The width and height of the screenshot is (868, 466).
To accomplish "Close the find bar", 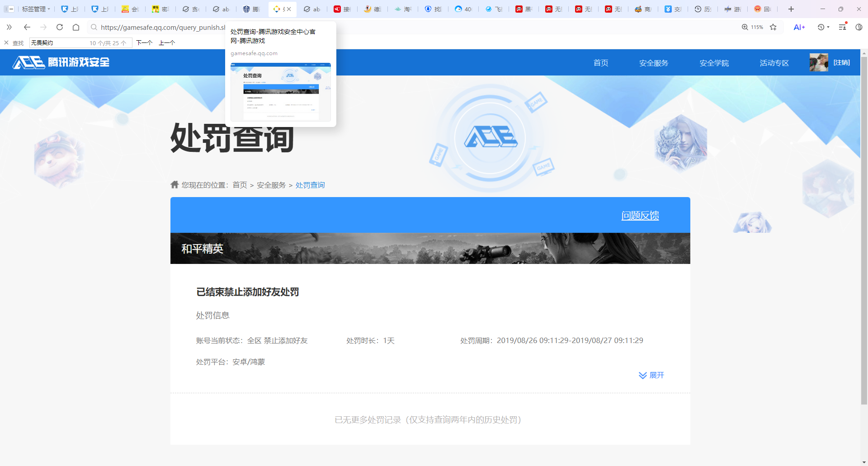I will (6, 43).
